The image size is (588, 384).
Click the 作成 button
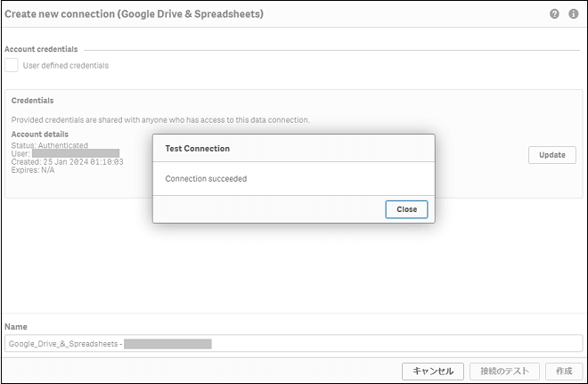pyautogui.click(x=563, y=371)
